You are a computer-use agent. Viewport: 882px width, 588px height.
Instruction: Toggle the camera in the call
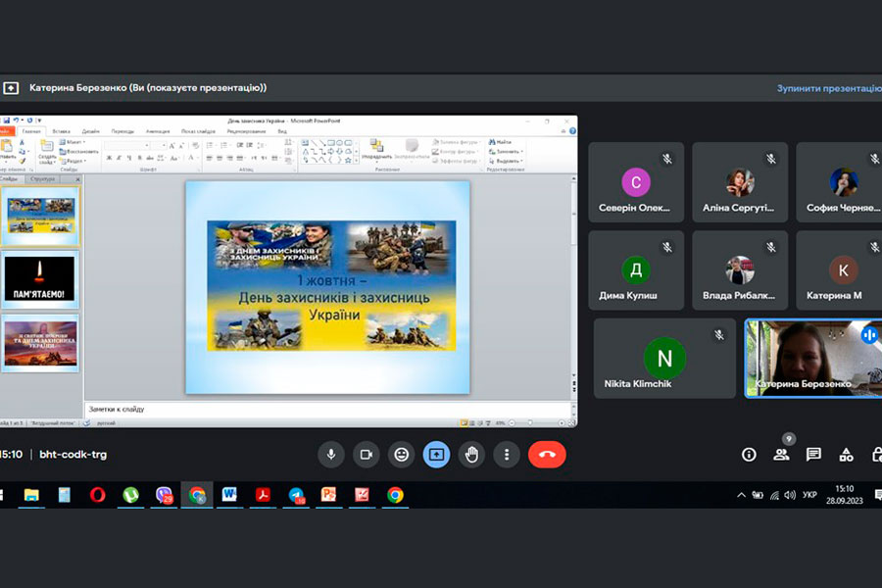tap(366, 455)
